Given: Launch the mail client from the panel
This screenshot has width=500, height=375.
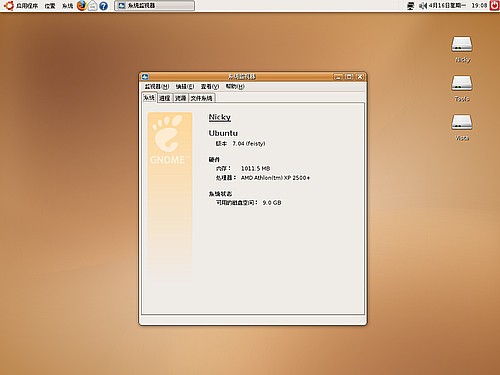Looking at the screenshot, I should 93,6.
